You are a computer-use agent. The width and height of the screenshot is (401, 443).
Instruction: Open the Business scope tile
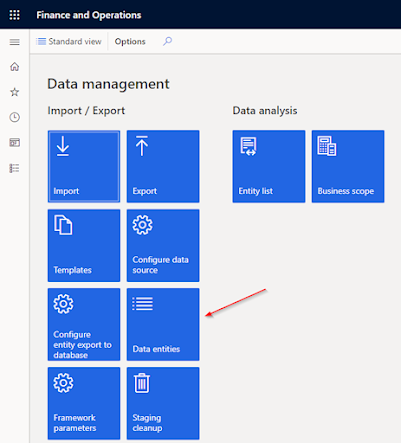click(348, 166)
